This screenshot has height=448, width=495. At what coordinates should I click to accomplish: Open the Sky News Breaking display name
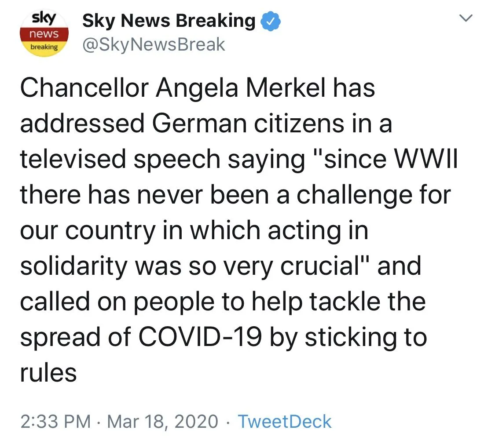pos(169,21)
